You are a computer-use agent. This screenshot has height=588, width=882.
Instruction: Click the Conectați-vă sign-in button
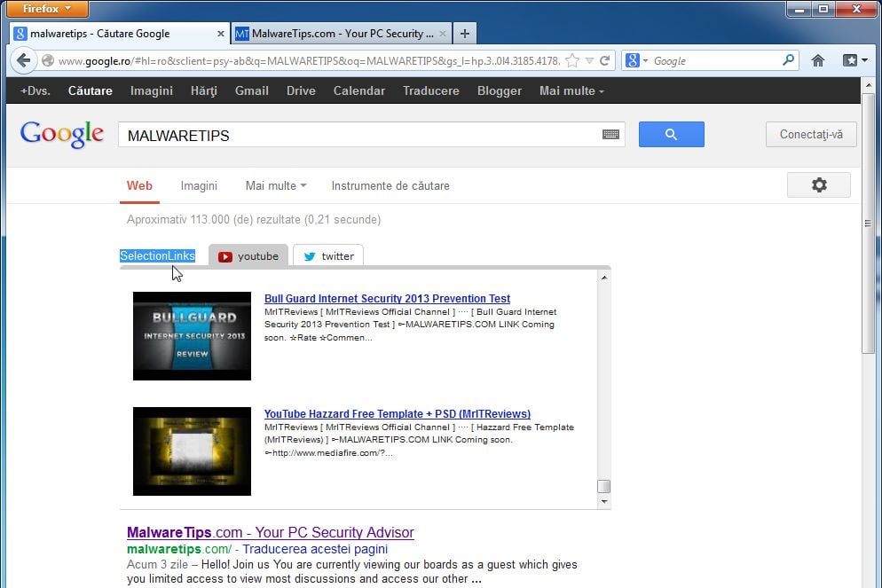click(811, 134)
